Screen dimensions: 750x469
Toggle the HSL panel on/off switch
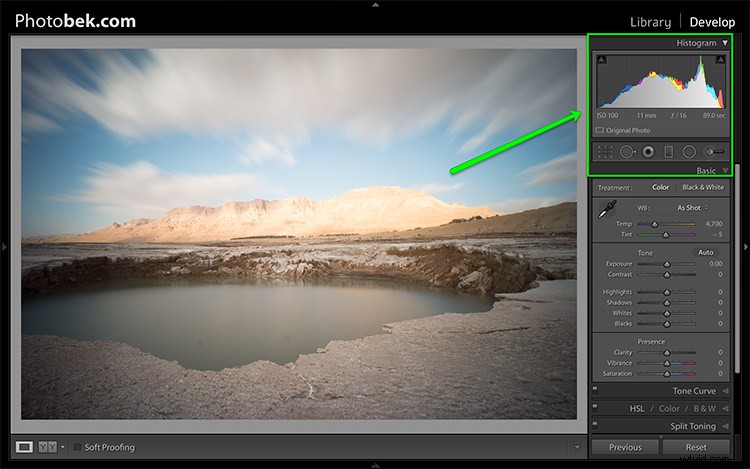(x=595, y=406)
